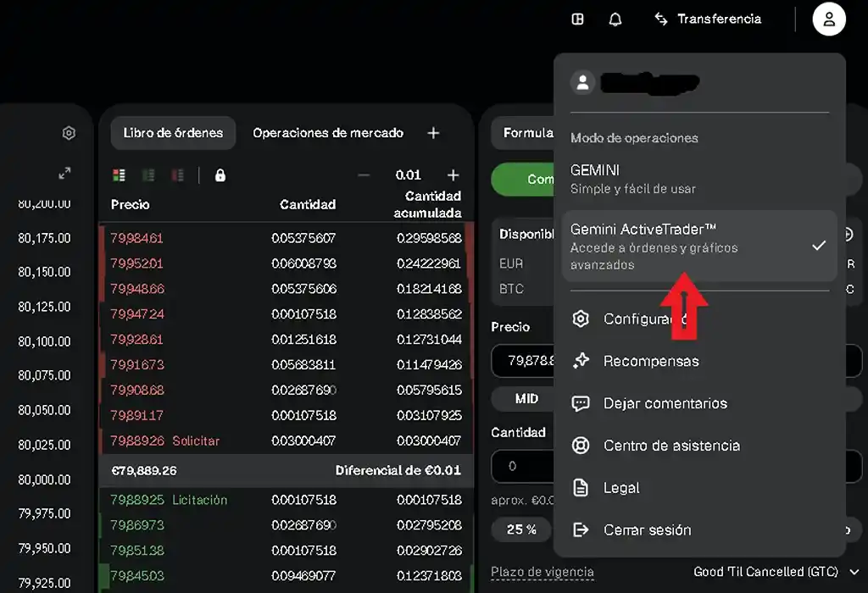868x593 pixels.
Task: Select bid price 79845.03 row
Action: [x=287, y=576]
